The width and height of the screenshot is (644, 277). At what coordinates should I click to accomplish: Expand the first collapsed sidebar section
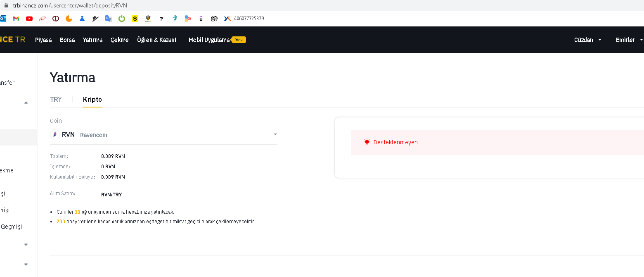pyautogui.click(x=26, y=245)
